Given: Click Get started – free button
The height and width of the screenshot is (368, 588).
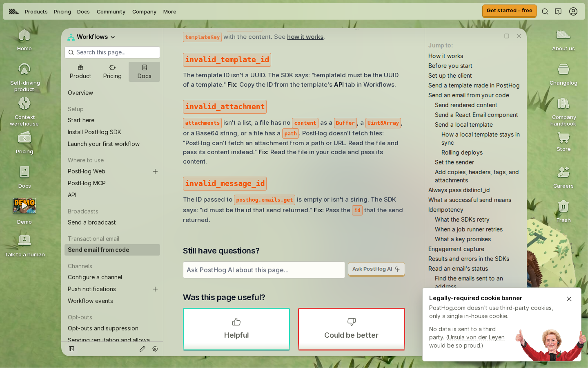Looking at the screenshot, I should pyautogui.click(x=509, y=11).
